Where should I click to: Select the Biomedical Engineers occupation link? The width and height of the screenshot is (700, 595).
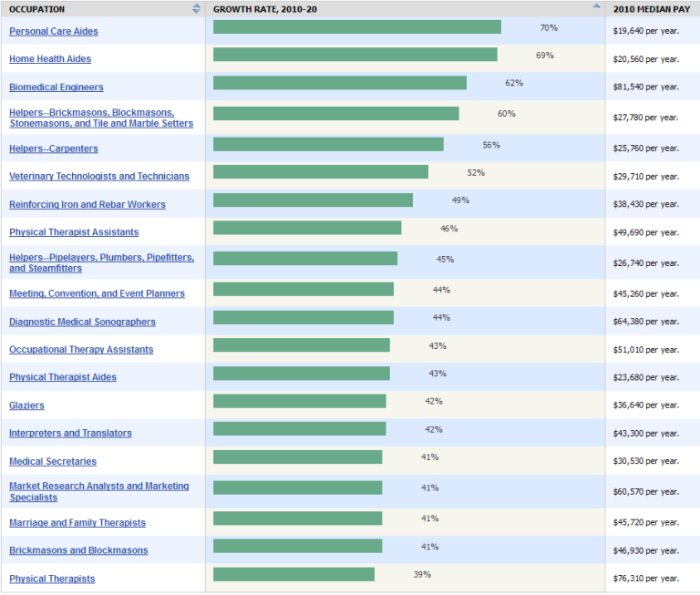(x=57, y=87)
